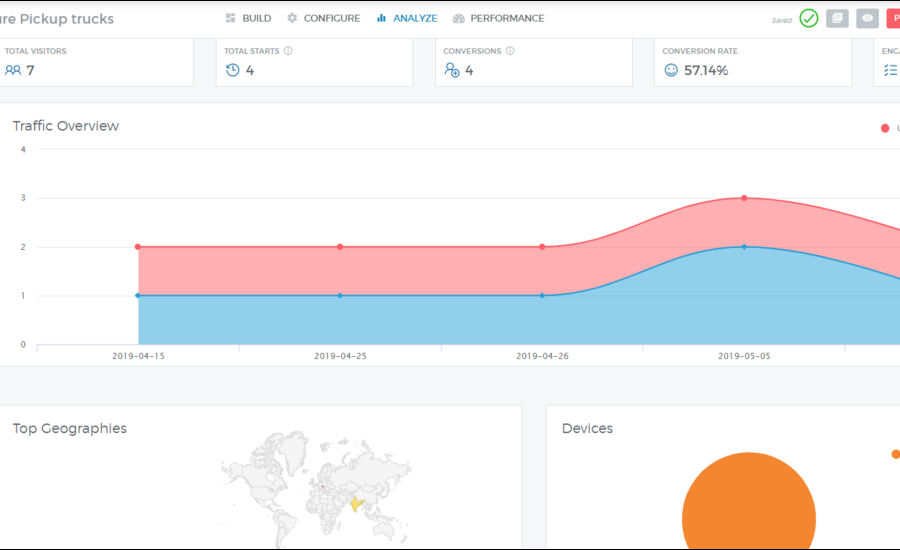The height and width of the screenshot is (550, 900).
Task: Click the info icon beside Total Starts
Action: (288, 51)
